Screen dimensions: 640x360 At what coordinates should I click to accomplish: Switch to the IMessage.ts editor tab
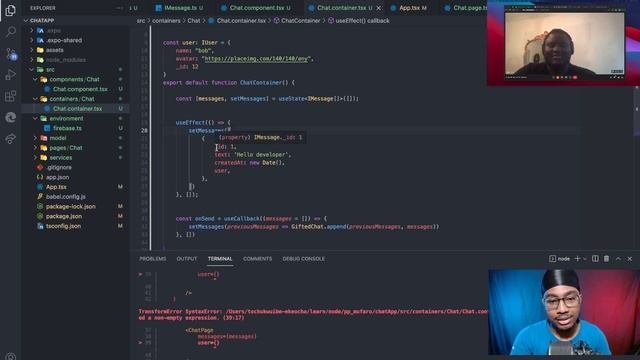[180, 8]
